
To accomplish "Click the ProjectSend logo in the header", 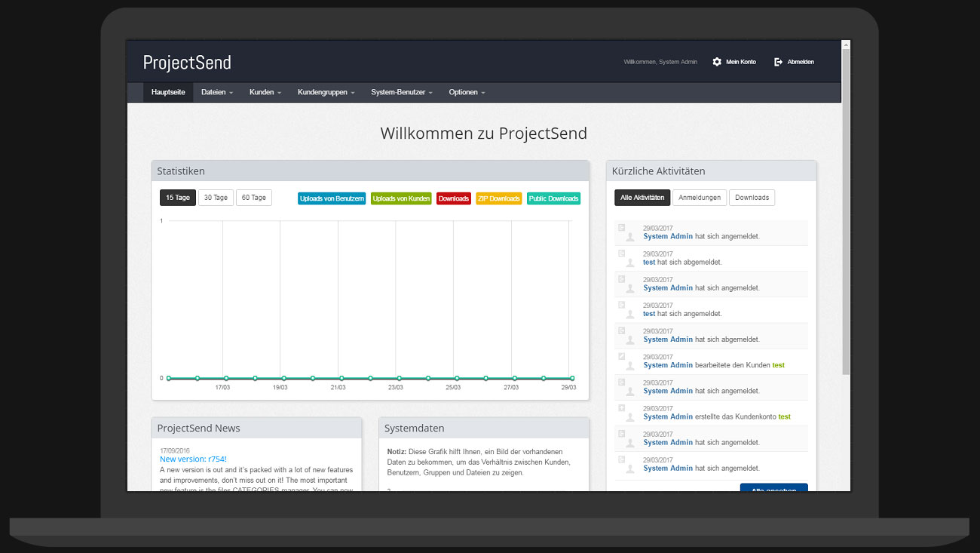I will coord(187,63).
